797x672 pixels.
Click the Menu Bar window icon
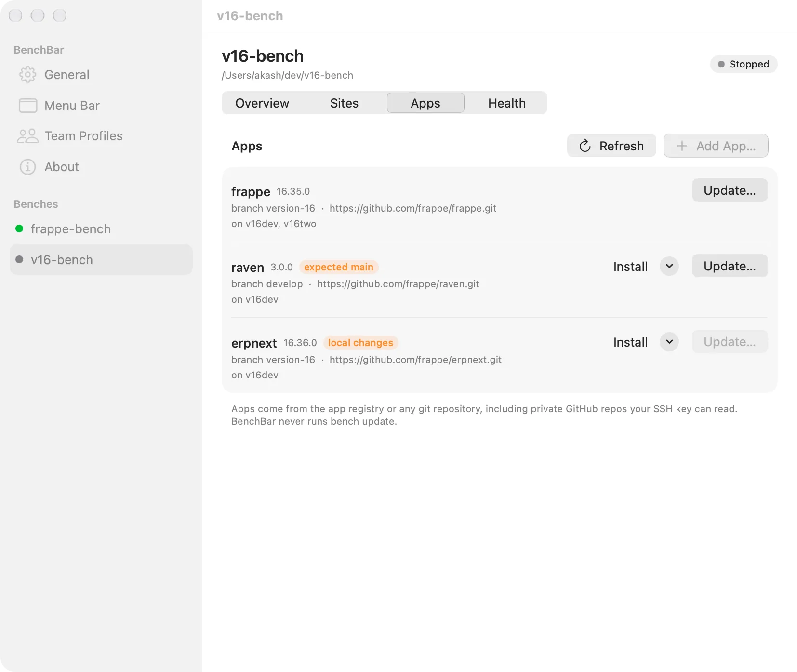pos(28,106)
